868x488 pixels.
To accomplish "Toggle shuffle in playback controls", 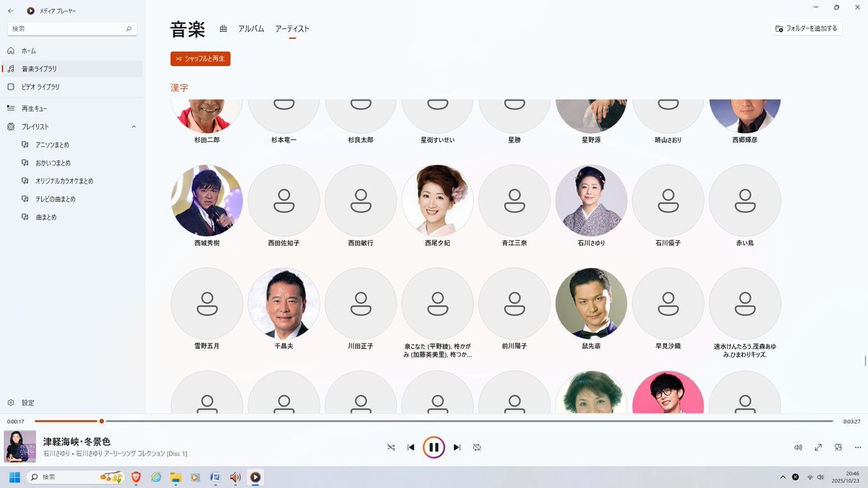I will [391, 448].
